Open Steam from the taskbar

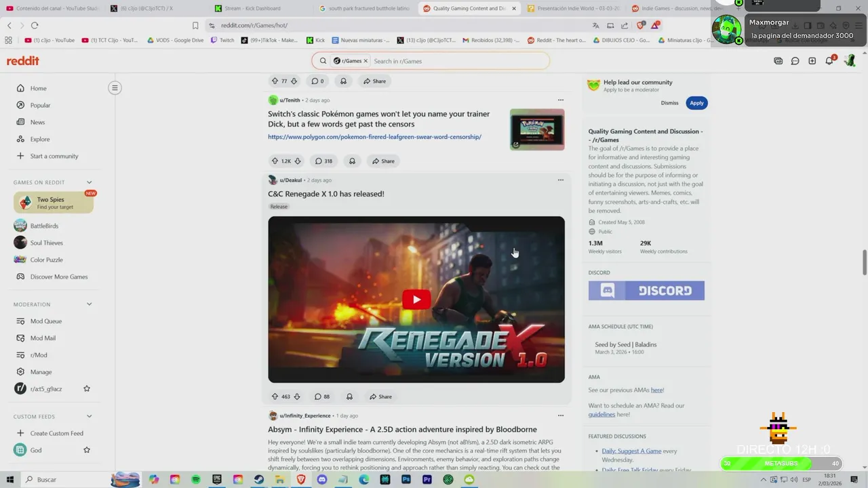259,479
